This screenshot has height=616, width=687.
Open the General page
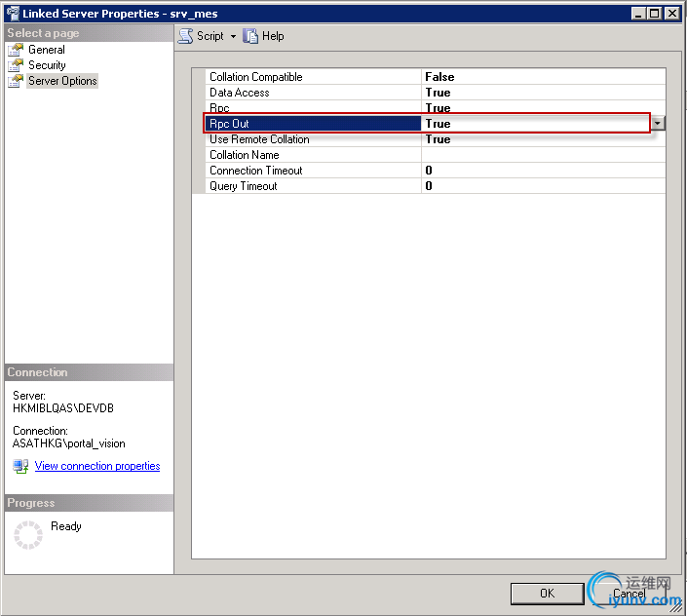coord(47,50)
